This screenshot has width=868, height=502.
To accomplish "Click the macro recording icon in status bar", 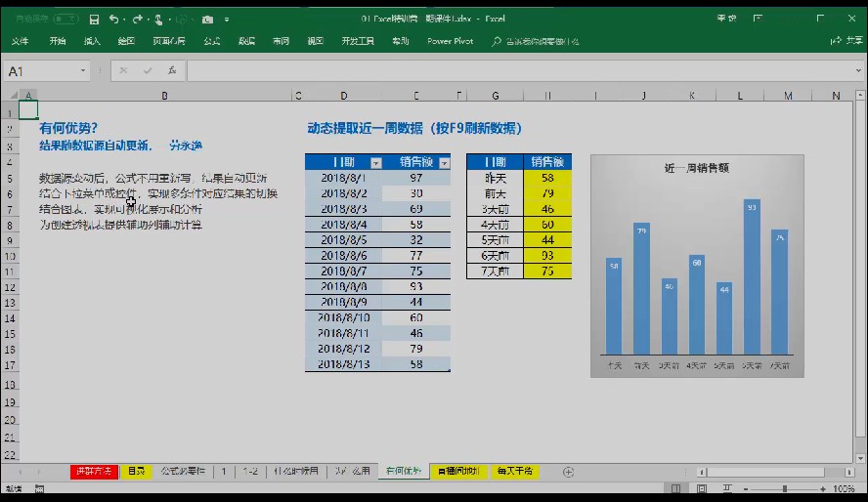I will pyautogui.click(x=39, y=488).
